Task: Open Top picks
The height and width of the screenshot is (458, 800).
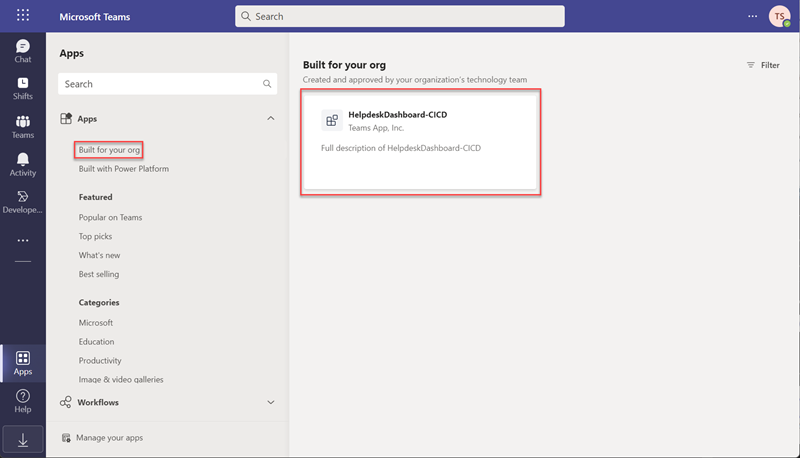Action: pyautogui.click(x=95, y=236)
